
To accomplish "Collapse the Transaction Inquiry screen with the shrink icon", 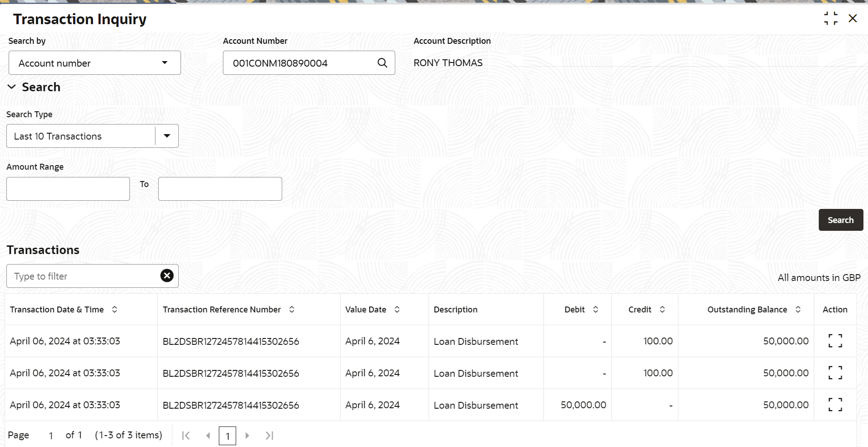I will (x=831, y=19).
